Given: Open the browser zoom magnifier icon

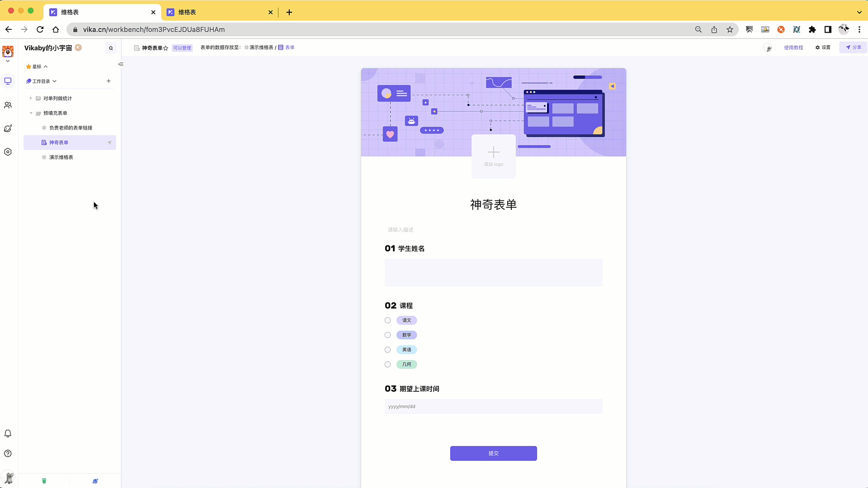Looking at the screenshot, I should [x=698, y=29].
